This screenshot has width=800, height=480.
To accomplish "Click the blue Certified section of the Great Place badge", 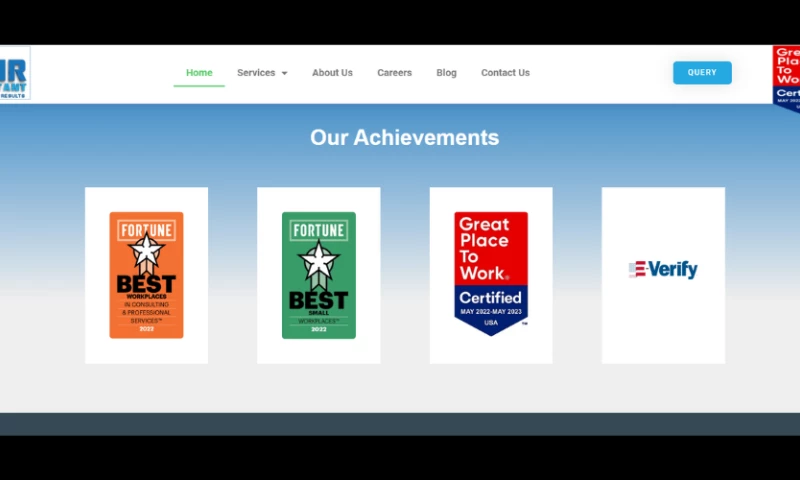I will click(490, 303).
